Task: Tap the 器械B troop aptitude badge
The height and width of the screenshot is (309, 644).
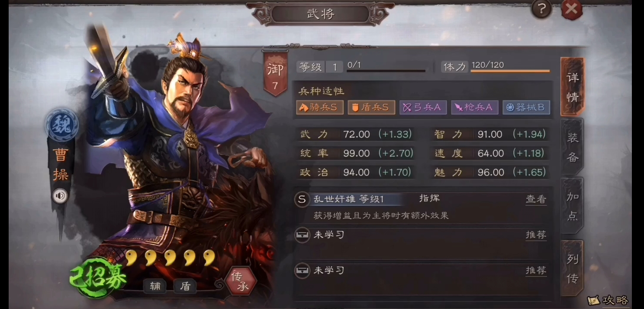Action: (x=526, y=107)
